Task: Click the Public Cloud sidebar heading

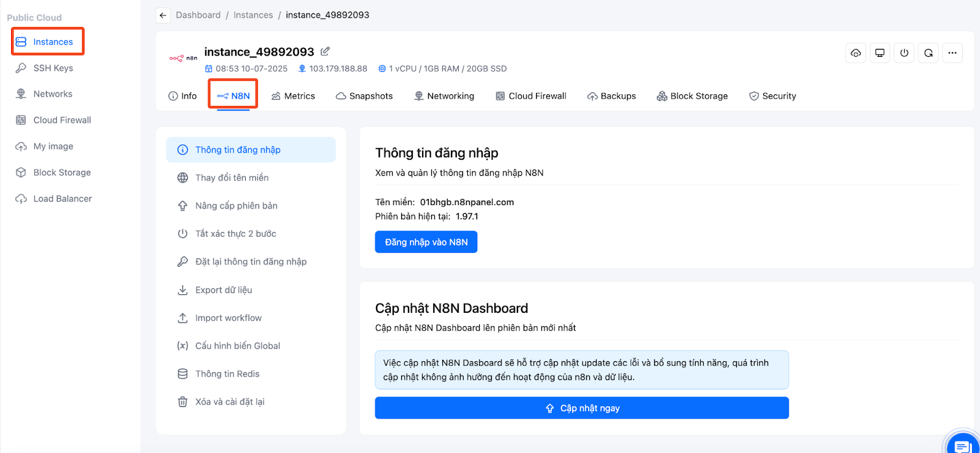Action: click(x=34, y=18)
